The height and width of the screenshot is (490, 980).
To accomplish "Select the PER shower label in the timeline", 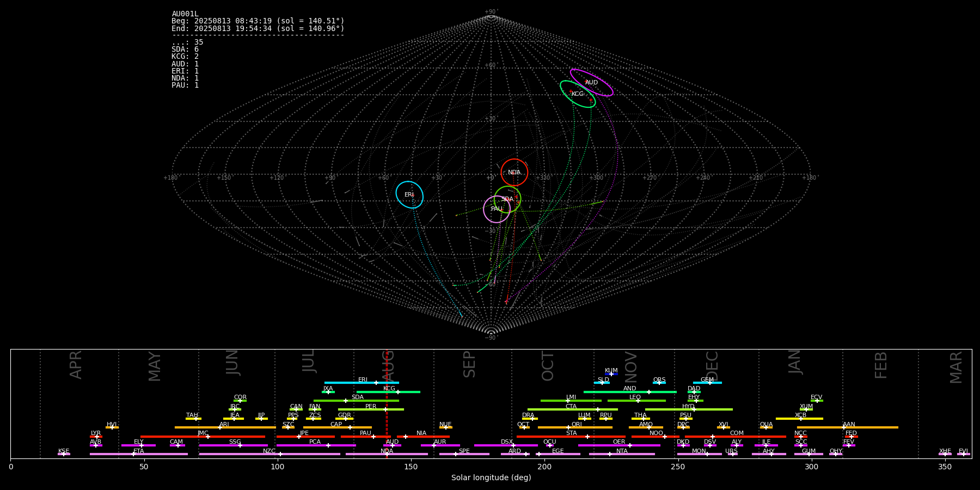I will pos(371,407).
